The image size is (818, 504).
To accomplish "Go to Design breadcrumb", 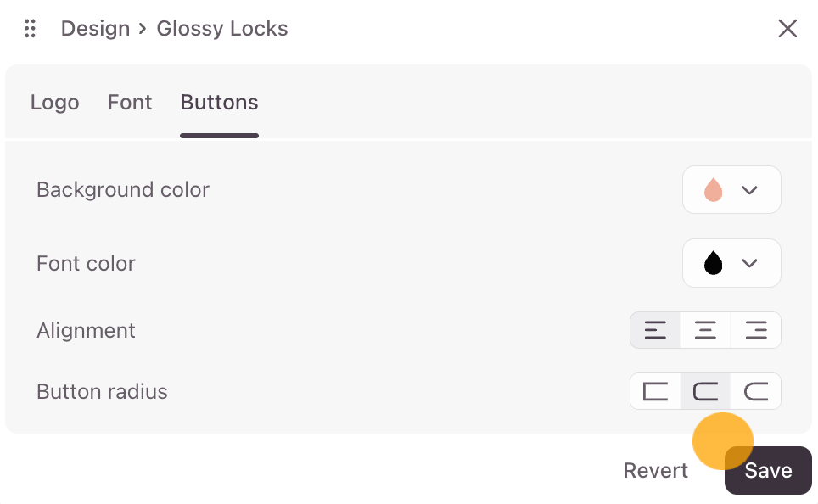I will [x=95, y=29].
